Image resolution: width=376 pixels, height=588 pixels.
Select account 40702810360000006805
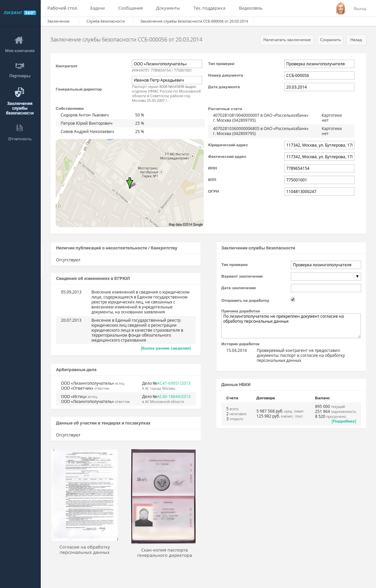point(281,131)
